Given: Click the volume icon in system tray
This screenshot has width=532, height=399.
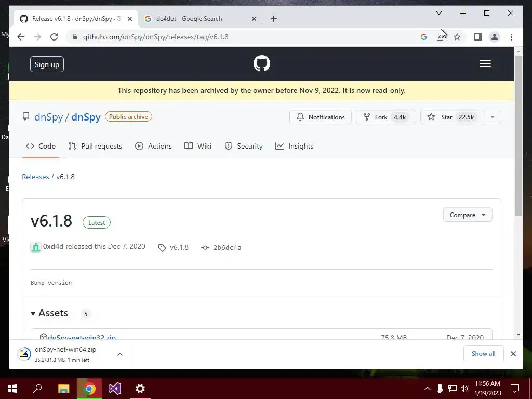Looking at the screenshot, I should [x=464, y=389].
